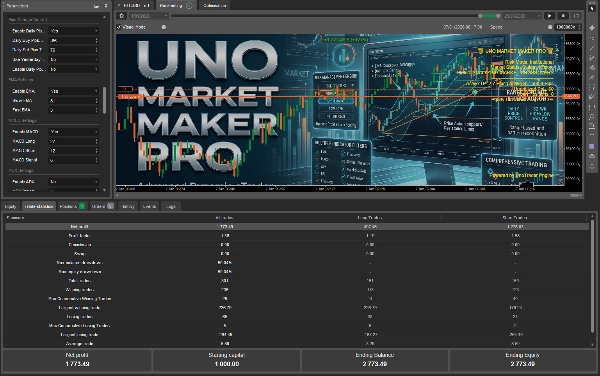Select the Winning trades row
Screen dimensions: 600x376
(x=297, y=290)
